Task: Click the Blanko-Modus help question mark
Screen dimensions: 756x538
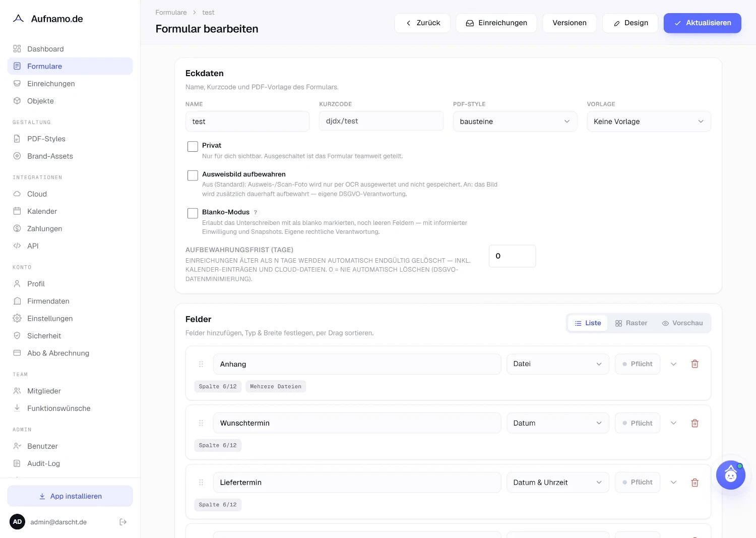Action: tap(256, 212)
